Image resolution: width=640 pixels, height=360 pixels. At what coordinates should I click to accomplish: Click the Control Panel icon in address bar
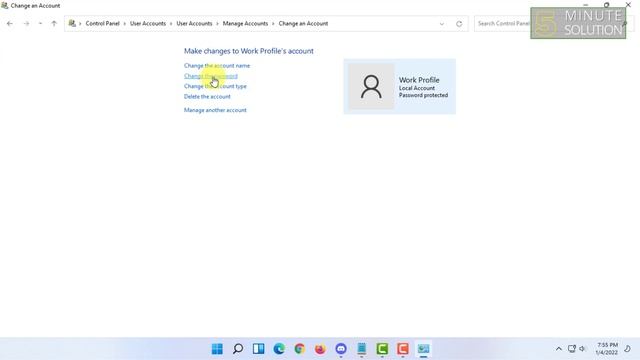click(72, 24)
